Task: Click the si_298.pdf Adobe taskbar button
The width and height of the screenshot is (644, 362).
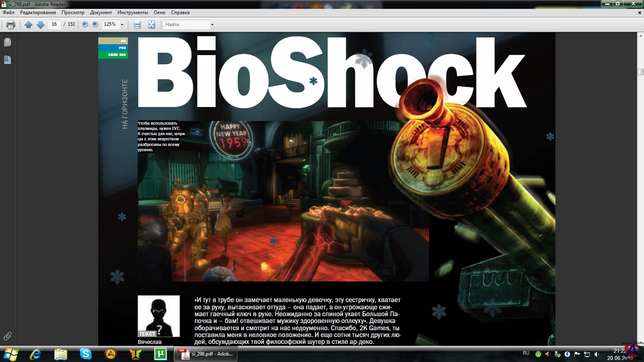Action: tap(206, 354)
